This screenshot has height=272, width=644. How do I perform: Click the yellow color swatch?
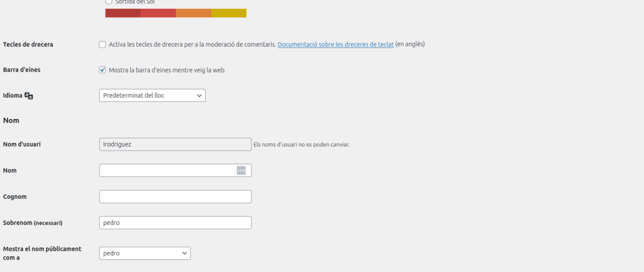(228, 13)
